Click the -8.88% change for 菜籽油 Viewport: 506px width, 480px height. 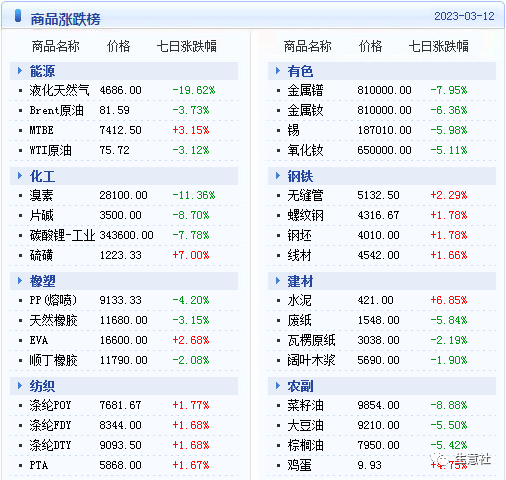click(449, 405)
